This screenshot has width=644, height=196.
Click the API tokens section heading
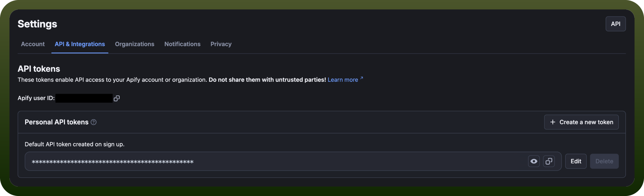tap(39, 69)
